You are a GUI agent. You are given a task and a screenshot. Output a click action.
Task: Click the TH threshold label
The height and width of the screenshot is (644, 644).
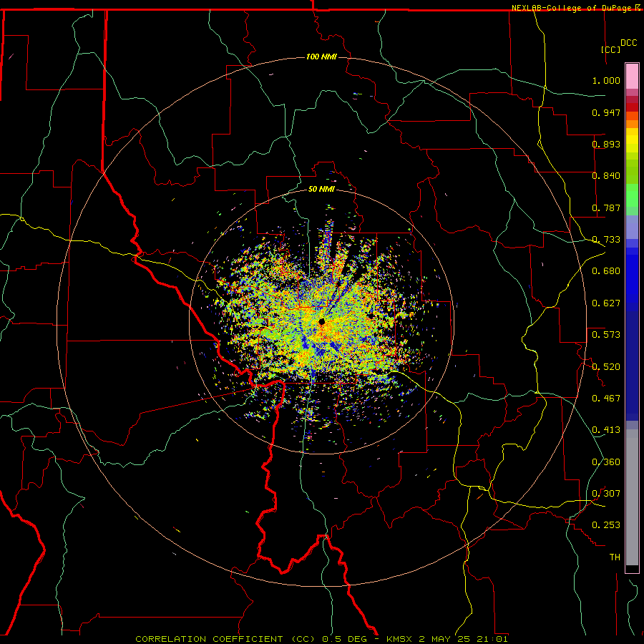coord(615,557)
